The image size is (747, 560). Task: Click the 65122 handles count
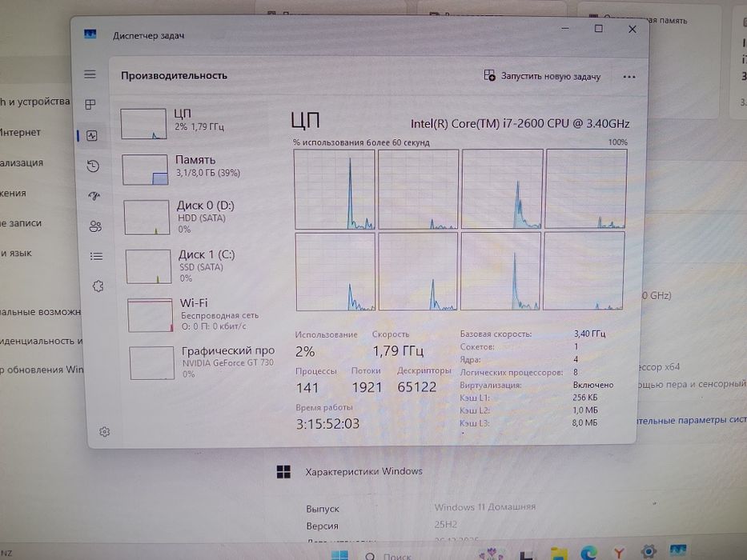point(417,386)
